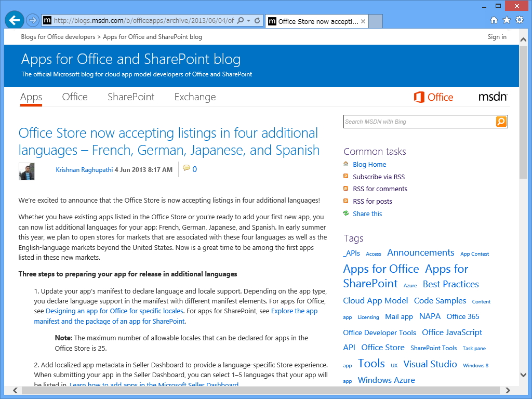
Task: Click the Home icon in browser toolbar
Action: pyautogui.click(x=493, y=20)
